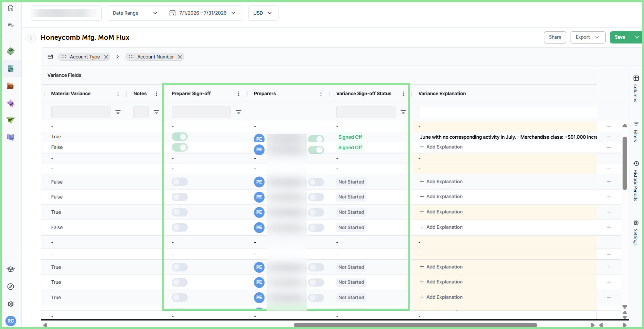Click the Honeycomb Mfg. MoM Flux title

[x=85, y=37]
